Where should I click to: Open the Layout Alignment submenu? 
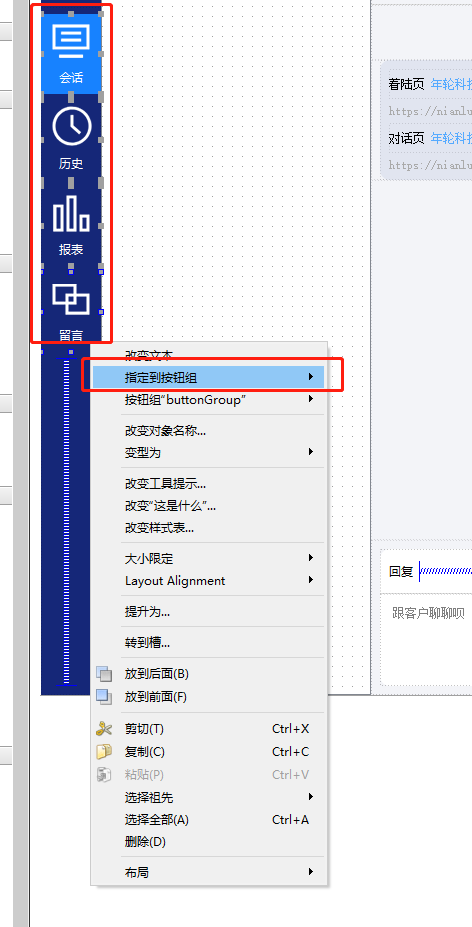tap(208, 581)
